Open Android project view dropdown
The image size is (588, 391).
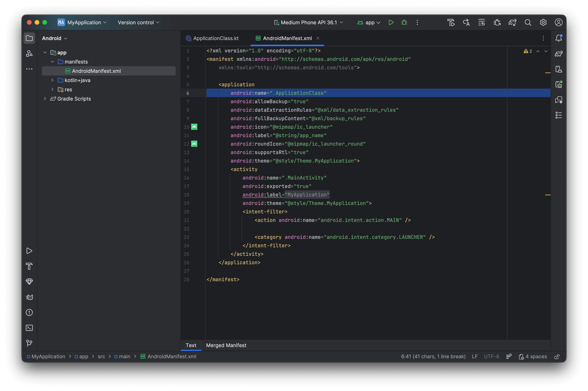tap(55, 38)
